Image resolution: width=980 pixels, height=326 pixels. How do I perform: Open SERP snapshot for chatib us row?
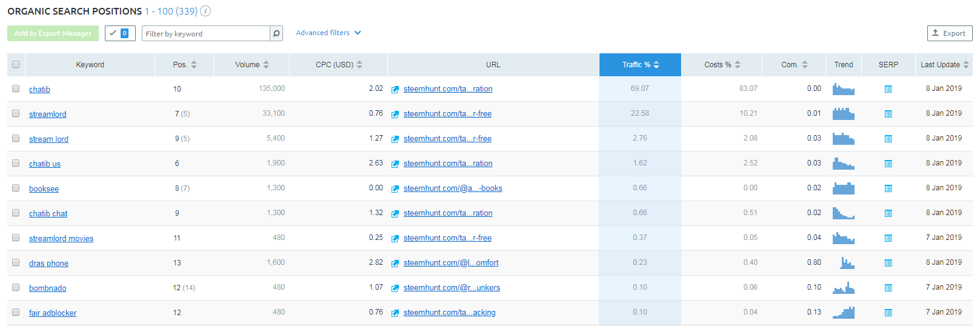point(888,164)
